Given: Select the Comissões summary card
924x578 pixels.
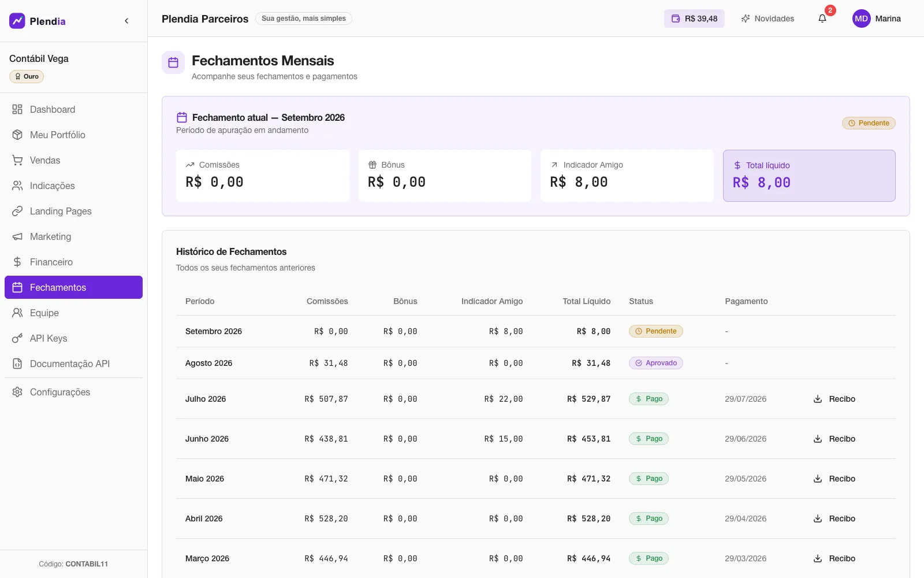Looking at the screenshot, I should pyautogui.click(x=263, y=176).
